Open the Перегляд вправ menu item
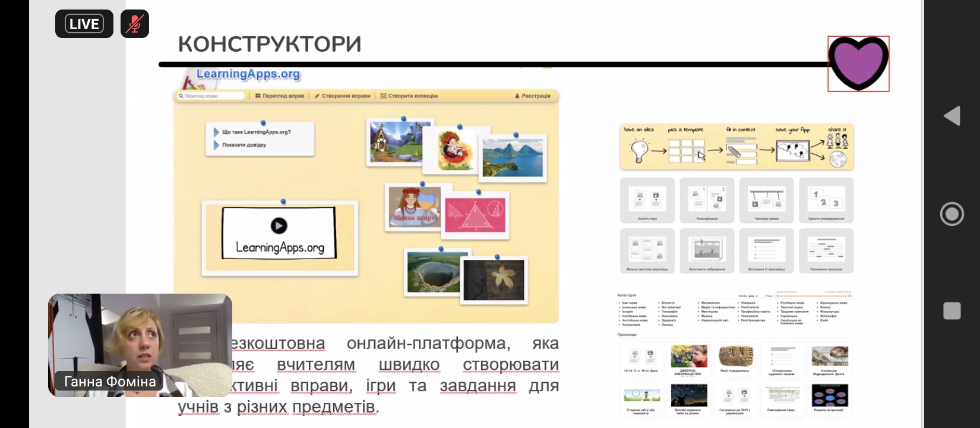Viewport: 980px width, 428px height. (x=280, y=96)
